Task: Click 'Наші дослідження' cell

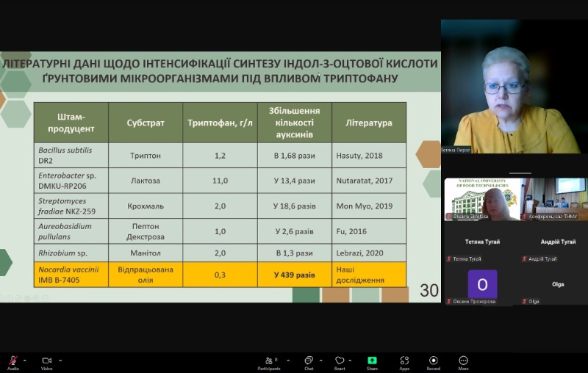Action: (369, 275)
